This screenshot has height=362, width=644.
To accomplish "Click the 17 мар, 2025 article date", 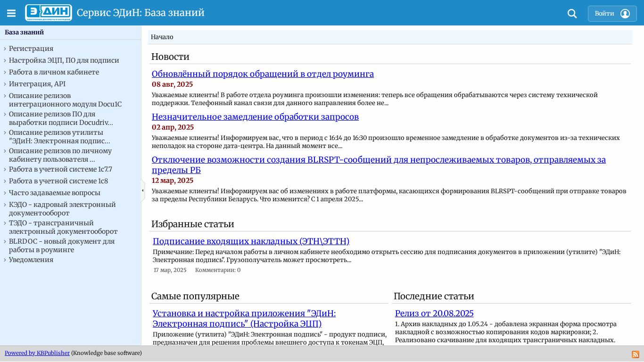I will pyautogui.click(x=170, y=270).
